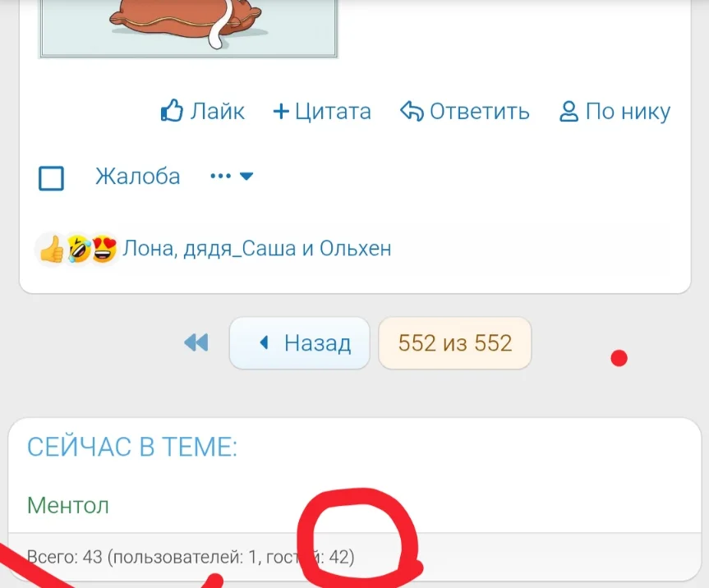Go to previous page with Назад
Image resolution: width=709 pixels, height=588 pixels.
click(x=300, y=343)
